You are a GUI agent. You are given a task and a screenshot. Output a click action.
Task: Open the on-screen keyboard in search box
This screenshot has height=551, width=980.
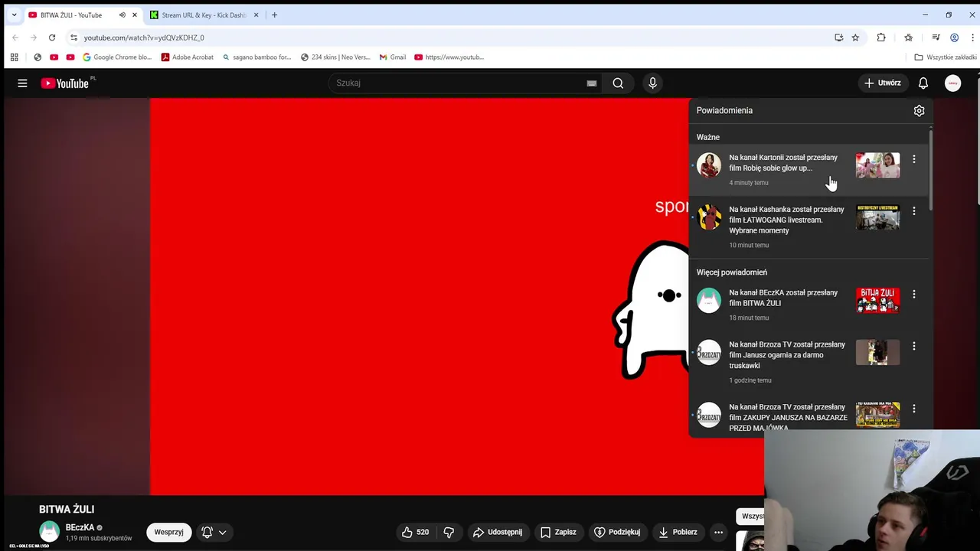point(592,83)
